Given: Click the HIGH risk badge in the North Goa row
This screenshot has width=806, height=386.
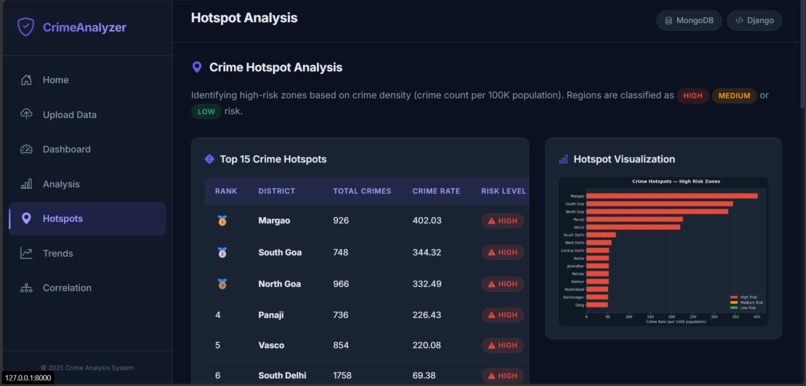Looking at the screenshot, I should (503, 284).
